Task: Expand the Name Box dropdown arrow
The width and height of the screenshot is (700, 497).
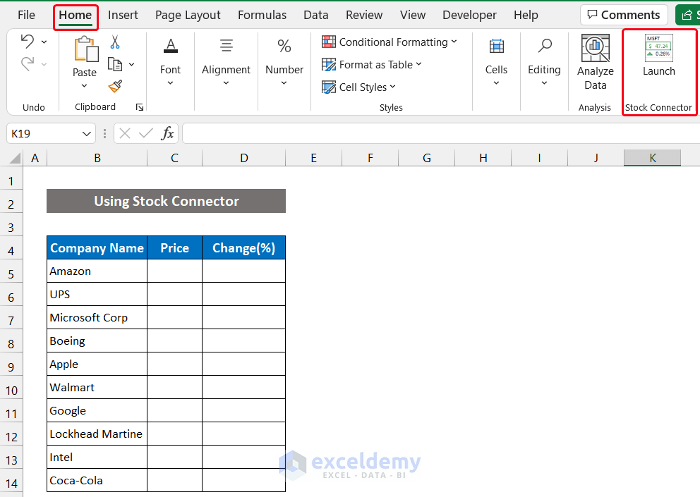Action: coord(87,134)
